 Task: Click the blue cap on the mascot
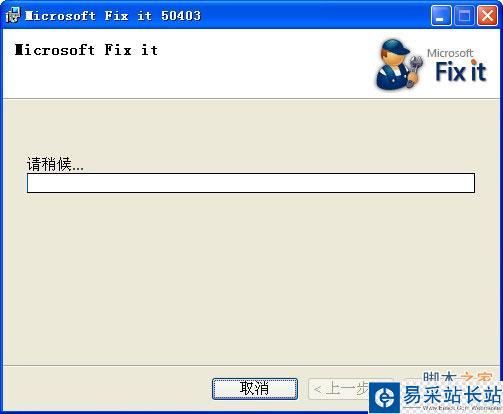coord(396,47)
